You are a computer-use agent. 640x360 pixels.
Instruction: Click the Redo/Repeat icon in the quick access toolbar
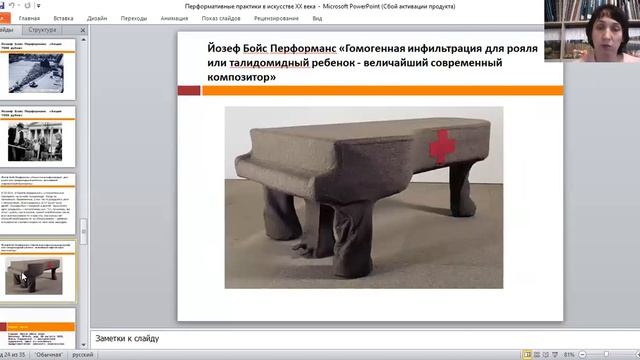coord(27,6)
